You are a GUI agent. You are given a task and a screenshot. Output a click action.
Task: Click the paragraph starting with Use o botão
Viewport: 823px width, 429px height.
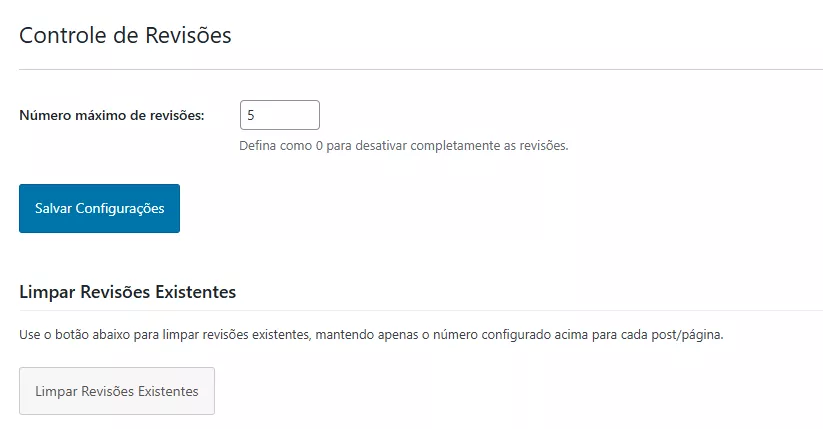point(370,334)
